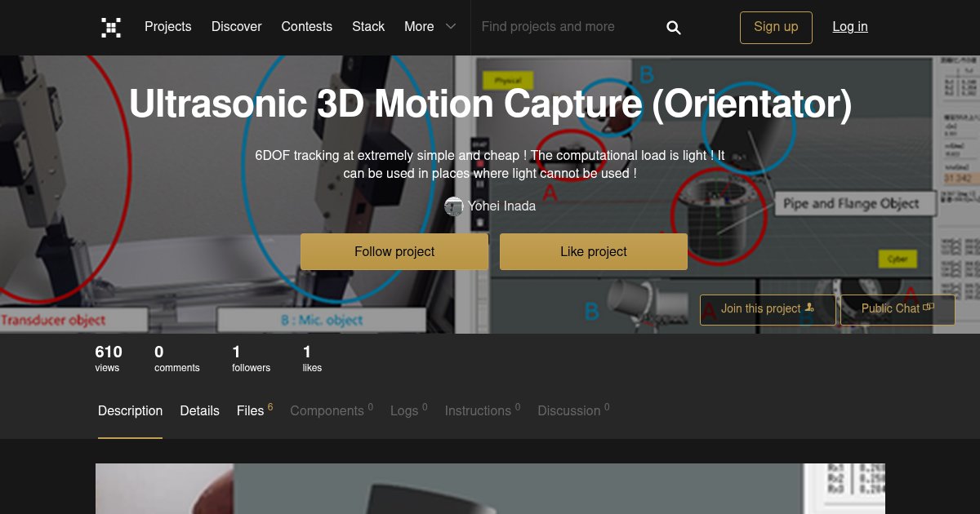Open Yohei Inada's avatar picture

[454, 206]
